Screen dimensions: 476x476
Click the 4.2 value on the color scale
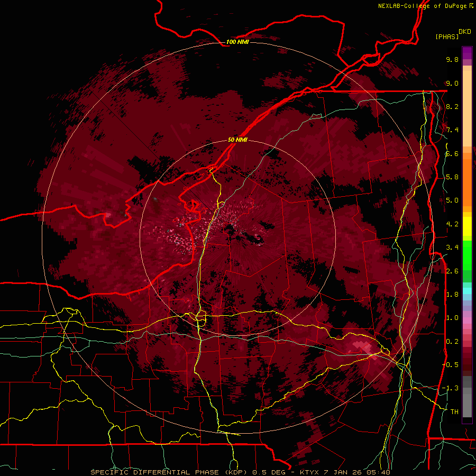(452, 224)
